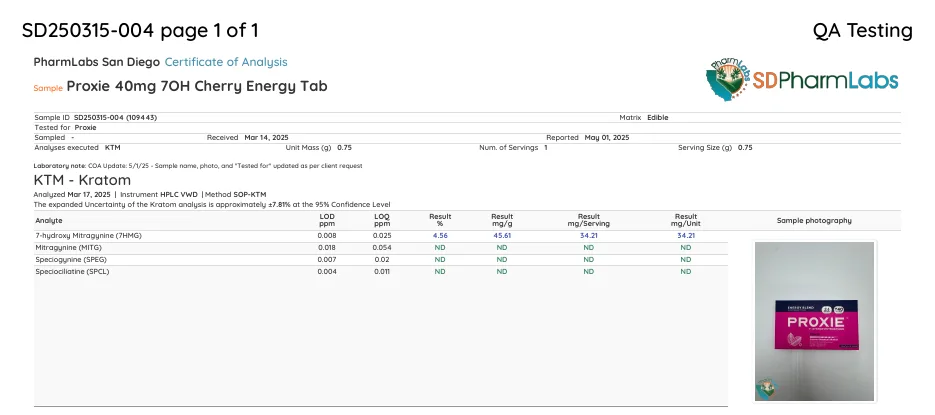Click 7HMG LOQ value 0.025
Screen dimensions: 935x415
click(x=382, y=236)
